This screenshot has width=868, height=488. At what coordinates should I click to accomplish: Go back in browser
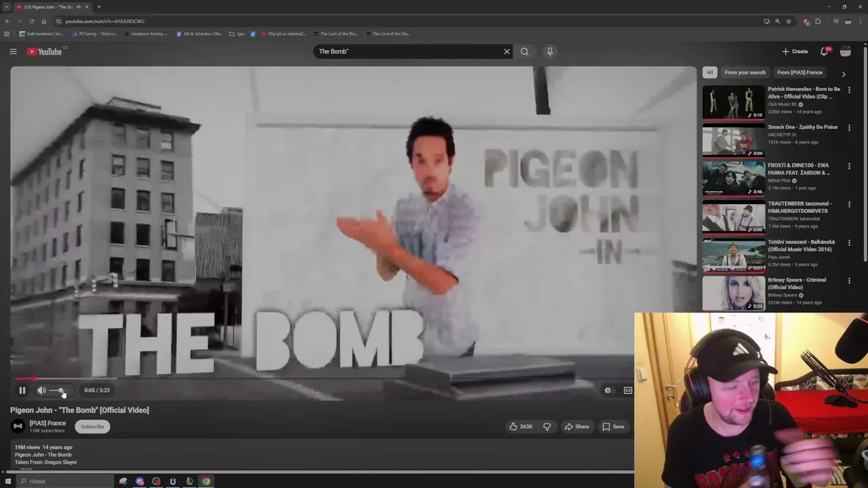click(7, 21)
